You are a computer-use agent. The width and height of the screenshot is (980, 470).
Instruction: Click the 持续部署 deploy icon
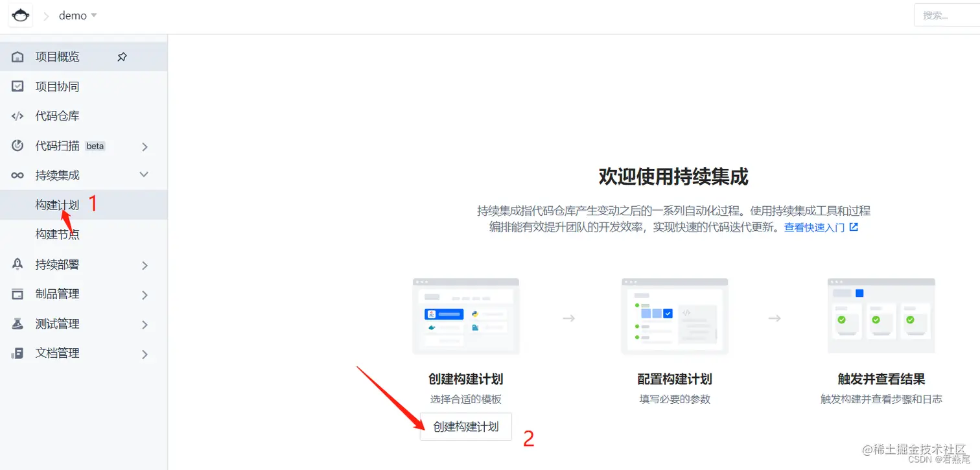17,264
